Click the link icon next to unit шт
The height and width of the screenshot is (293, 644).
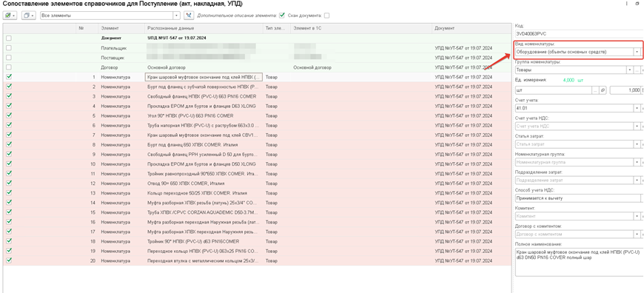(x=603, y=90)
